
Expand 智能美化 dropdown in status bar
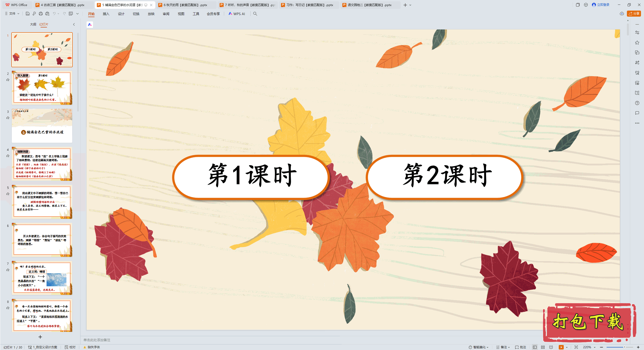479,347
